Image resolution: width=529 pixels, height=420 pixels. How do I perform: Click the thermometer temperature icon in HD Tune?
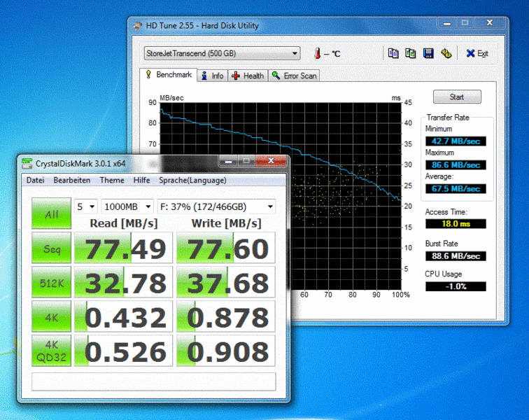coord(318,53)
